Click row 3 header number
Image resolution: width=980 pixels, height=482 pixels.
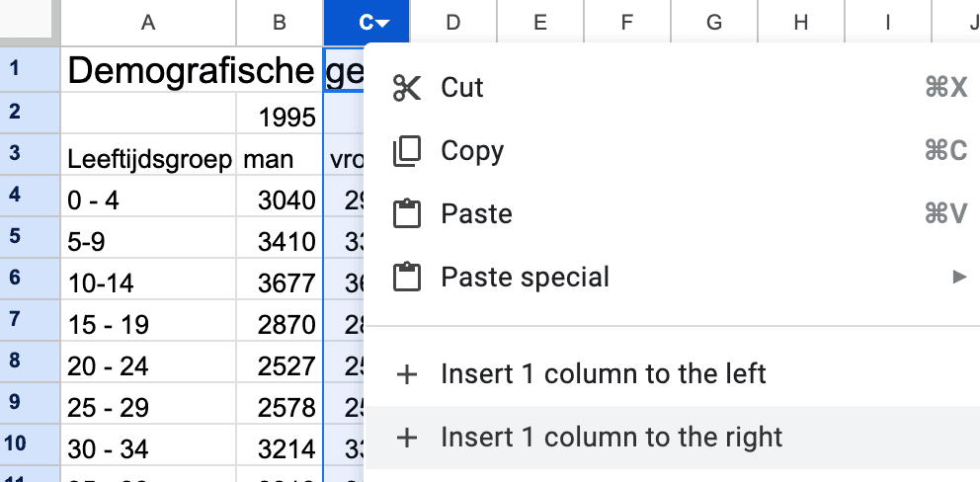[x=14, y=153]
